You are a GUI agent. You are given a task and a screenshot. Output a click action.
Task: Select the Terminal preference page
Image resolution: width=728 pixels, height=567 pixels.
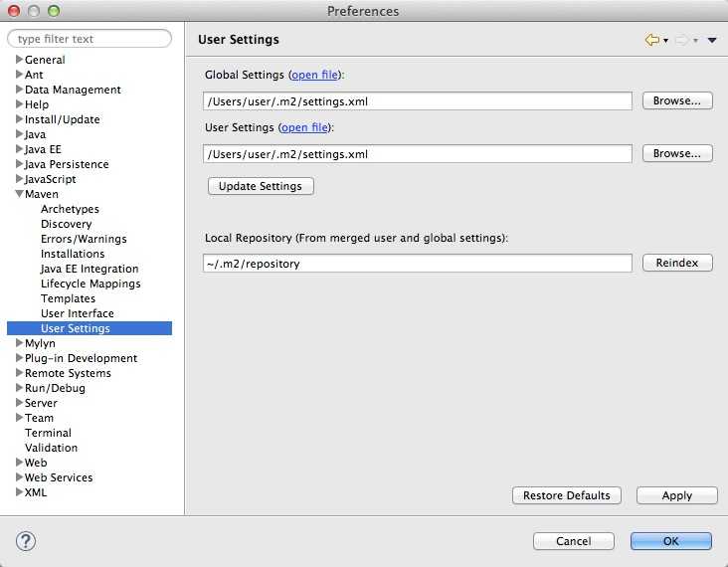[48, 433]
